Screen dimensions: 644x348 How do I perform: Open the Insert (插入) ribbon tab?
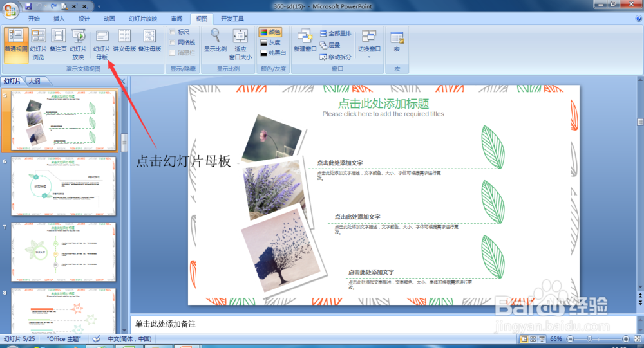[x=59, y=19]
